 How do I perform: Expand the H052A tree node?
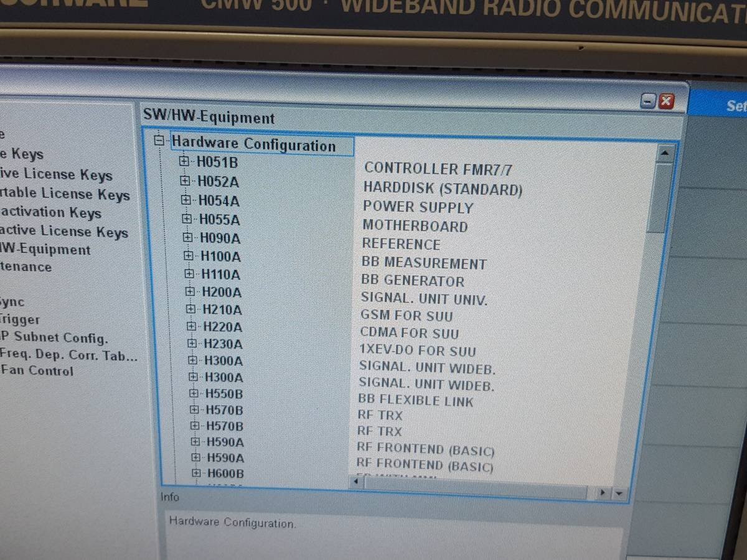pyautogui.click(x=185, y=181)
